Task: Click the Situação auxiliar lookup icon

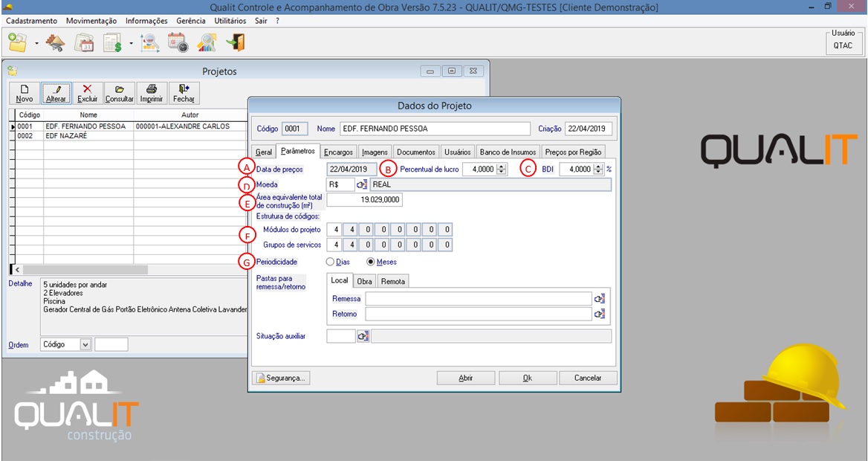Action: 363,336
